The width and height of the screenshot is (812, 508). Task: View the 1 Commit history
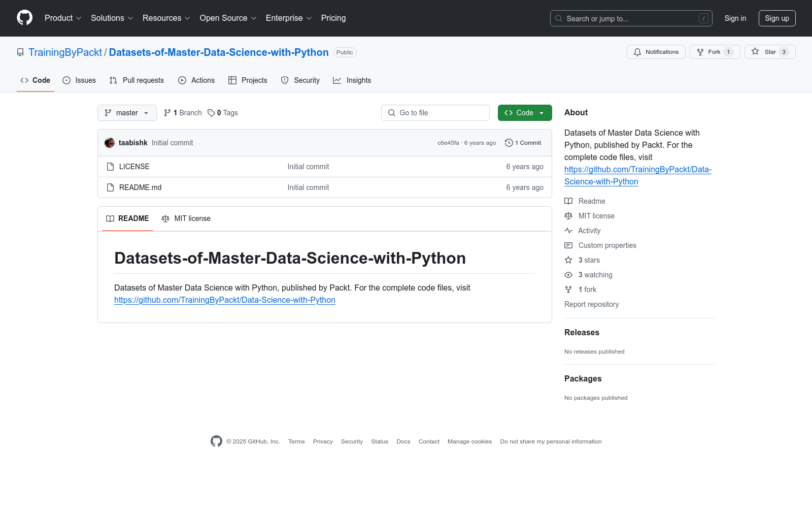click(x=523, y=143)
